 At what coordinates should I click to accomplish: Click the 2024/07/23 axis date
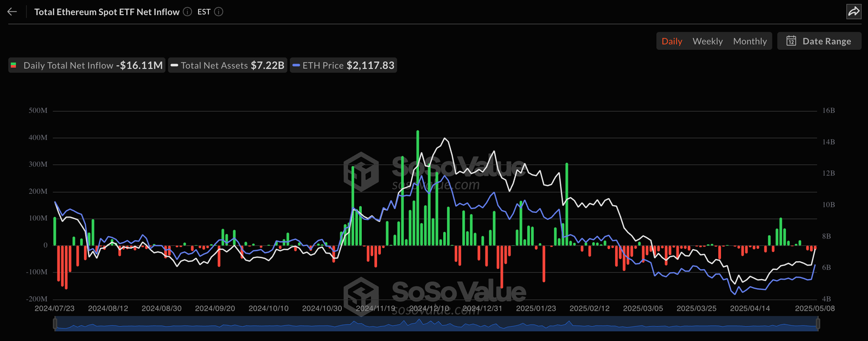(x=54, y=308)
